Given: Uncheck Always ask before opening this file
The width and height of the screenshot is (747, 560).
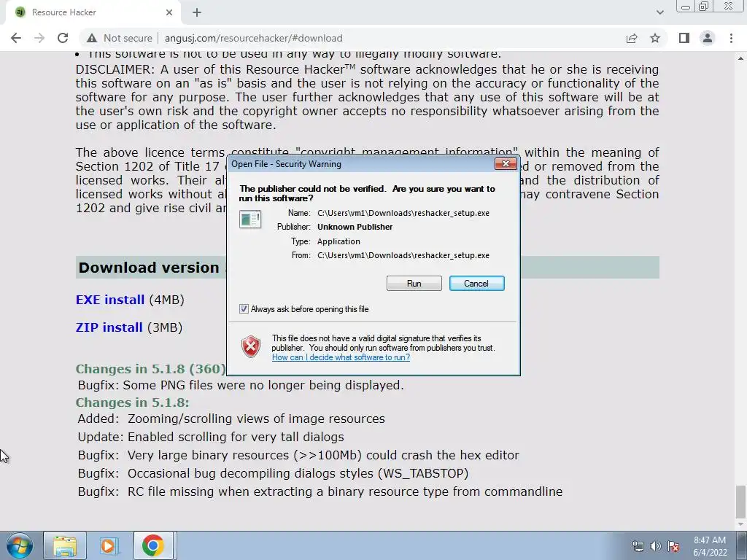Looking at the screenshot, I should pyautogui.click(x=244, y=309).
